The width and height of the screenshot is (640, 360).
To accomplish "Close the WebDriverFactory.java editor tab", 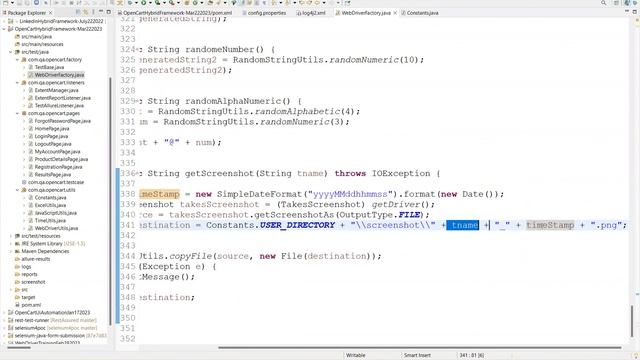I will point(395,13).
